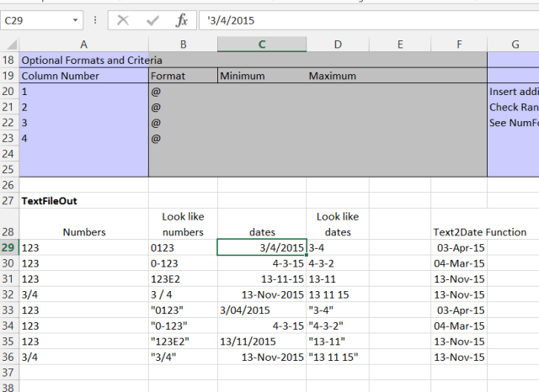The height and width of the screenshot is (392, 539).
Task: Select active cell '3/4/2015'
Action: (262, 247)
